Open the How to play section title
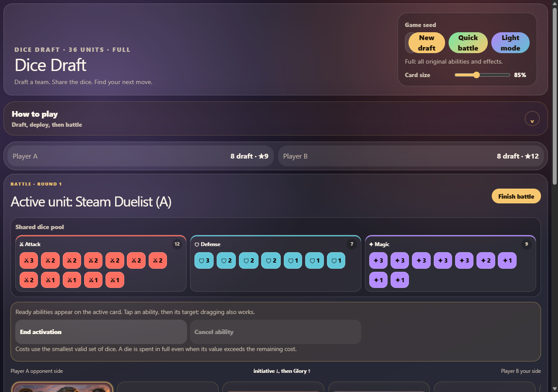Viewport: 558px width, 392px height. coord(35,114)
